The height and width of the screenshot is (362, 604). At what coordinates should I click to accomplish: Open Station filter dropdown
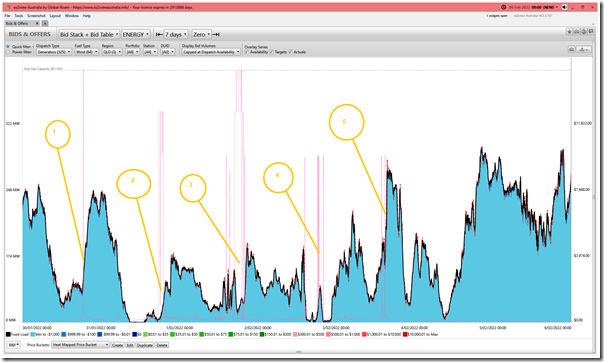click(150, 52)
